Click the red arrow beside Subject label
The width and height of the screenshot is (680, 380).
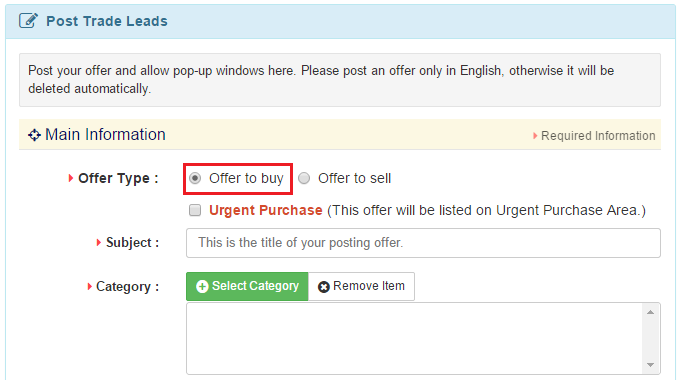(x=99, y=242)
